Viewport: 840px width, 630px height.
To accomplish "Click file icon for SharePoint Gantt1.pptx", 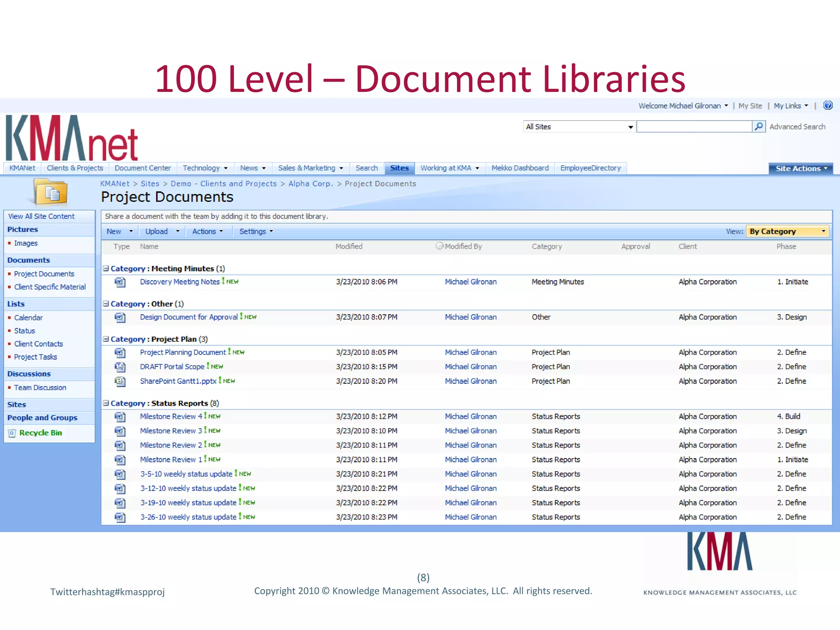I will [120, 381].
